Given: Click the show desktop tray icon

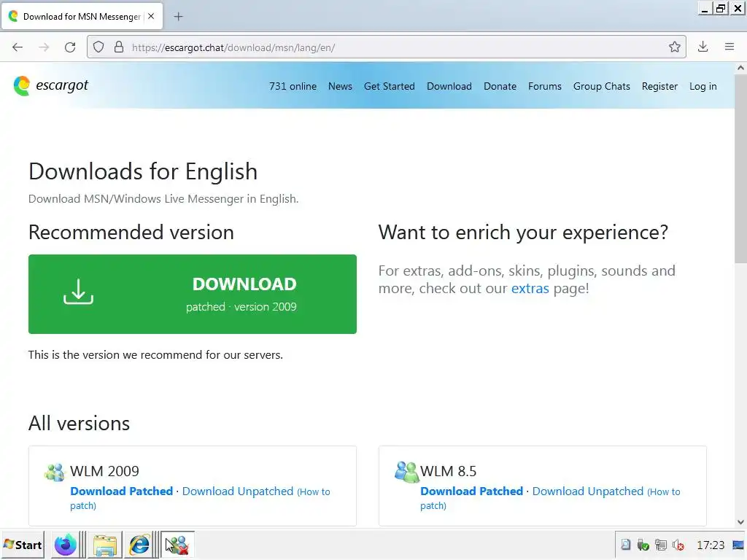Looking at the screenshot, I should point(738,545).
